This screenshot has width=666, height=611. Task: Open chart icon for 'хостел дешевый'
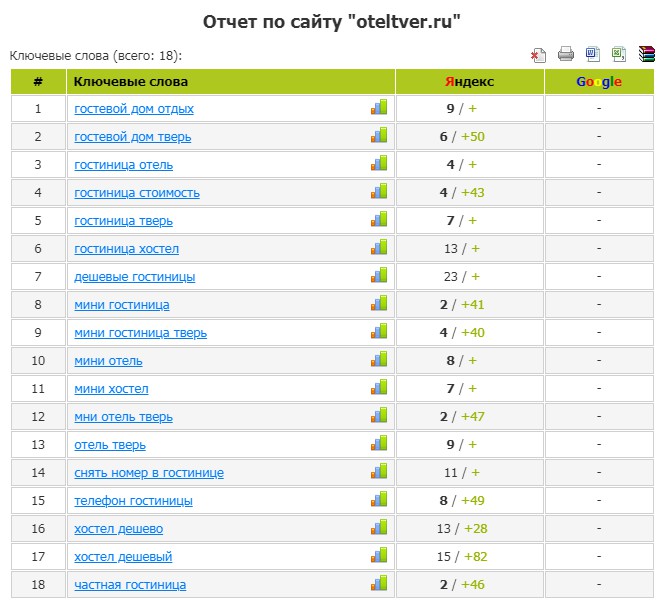coord(379,555)
